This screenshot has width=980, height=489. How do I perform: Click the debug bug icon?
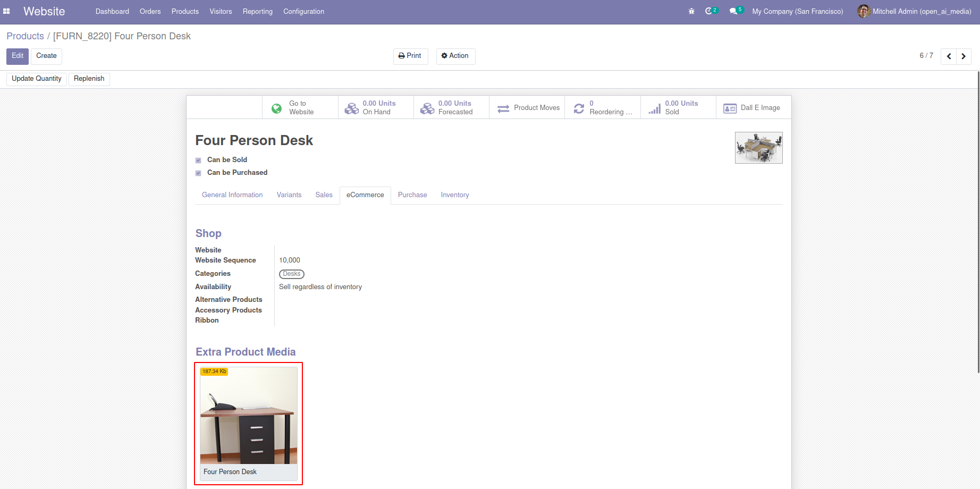(691, 11)
